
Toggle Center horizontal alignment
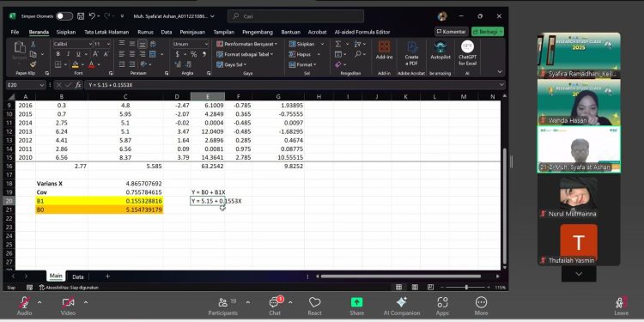132,54
